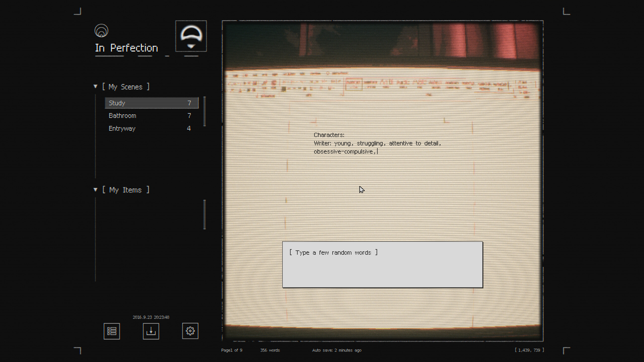Click the '356 words' status text
644x362 pixels.
point(270,350)
